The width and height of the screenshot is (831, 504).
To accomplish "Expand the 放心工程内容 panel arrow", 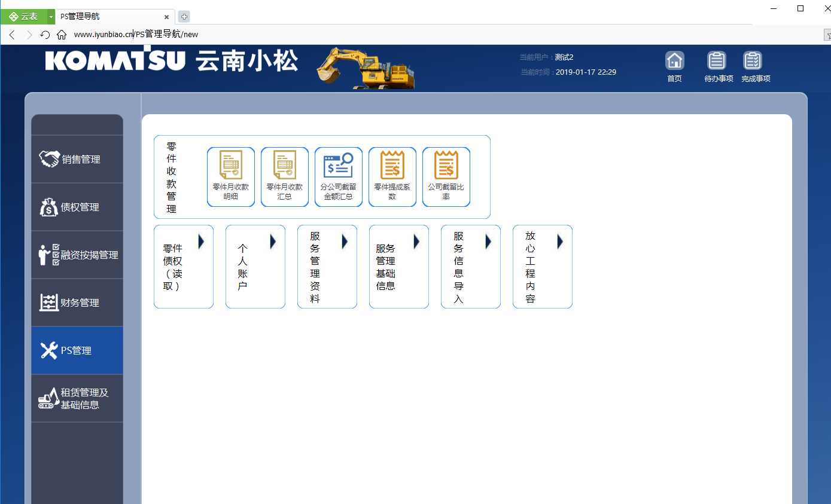I will pyautogui.click(x=561, y=242).
